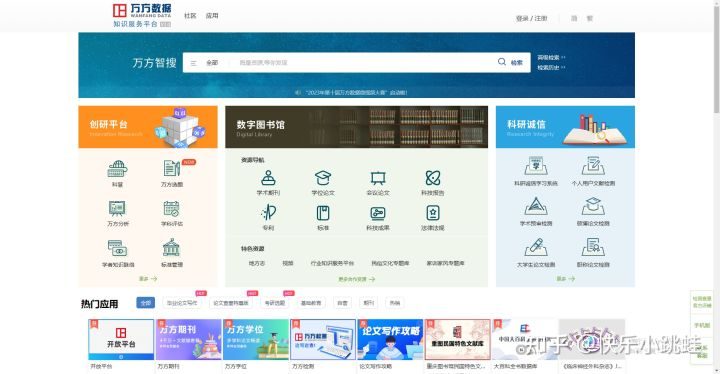The height and width of the screenshot is (374, 720).
Task: Open the 学位论文 graduation cap icon
Action: click(x=323, y=178)
